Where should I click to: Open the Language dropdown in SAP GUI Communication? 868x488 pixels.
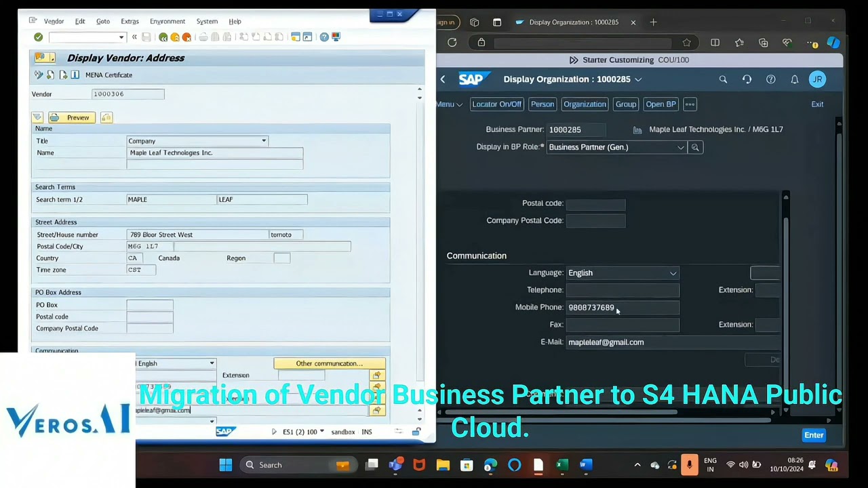212,363
